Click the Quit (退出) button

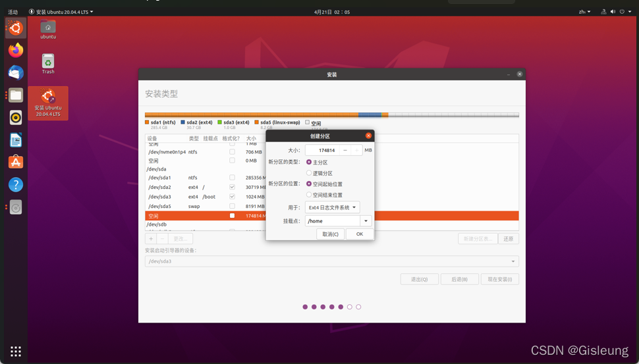[420, 279]
